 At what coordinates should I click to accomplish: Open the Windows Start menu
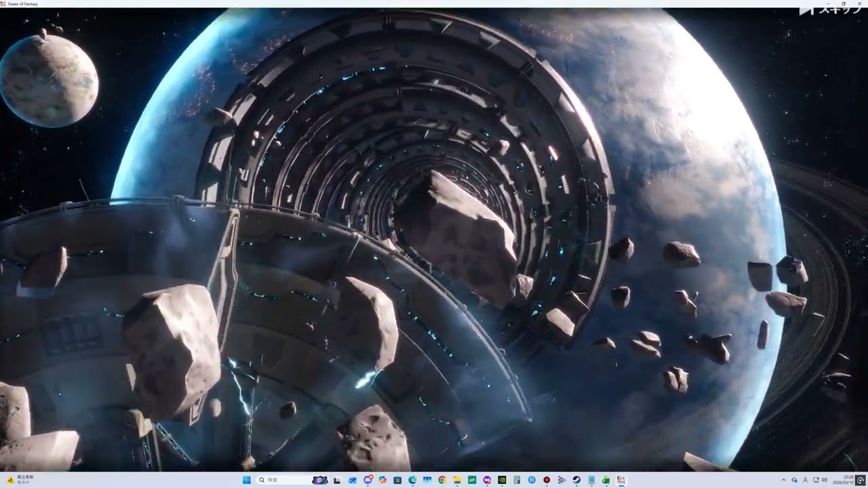tap(247, 480)
